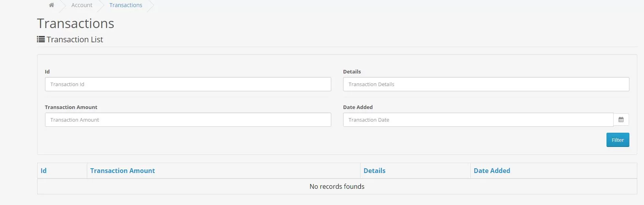644x205 pixels.
Task: Apply filters with the Filter button
Action: (618, 140)
